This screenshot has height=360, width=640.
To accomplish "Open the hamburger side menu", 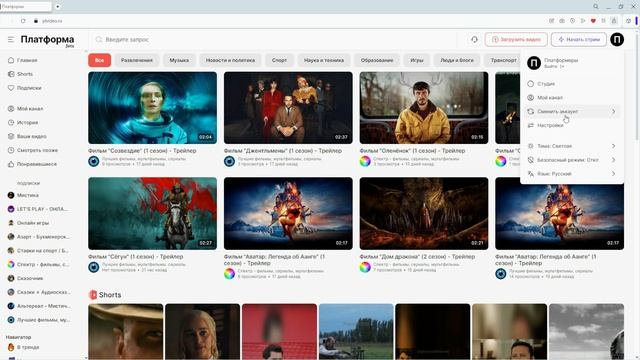I will (11, 40).
